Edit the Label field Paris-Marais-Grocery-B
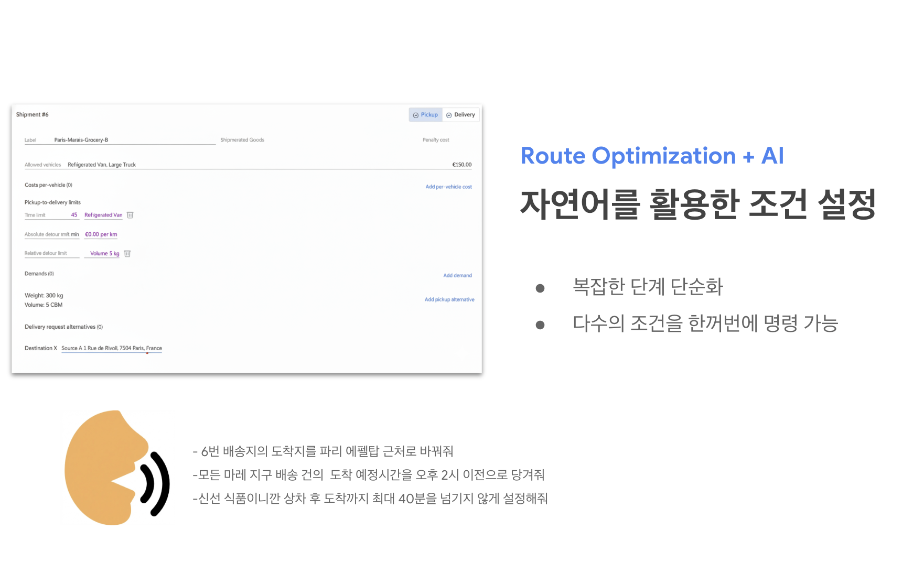The image size is (924, 562). pyautogui.click(x=134, y=140)
